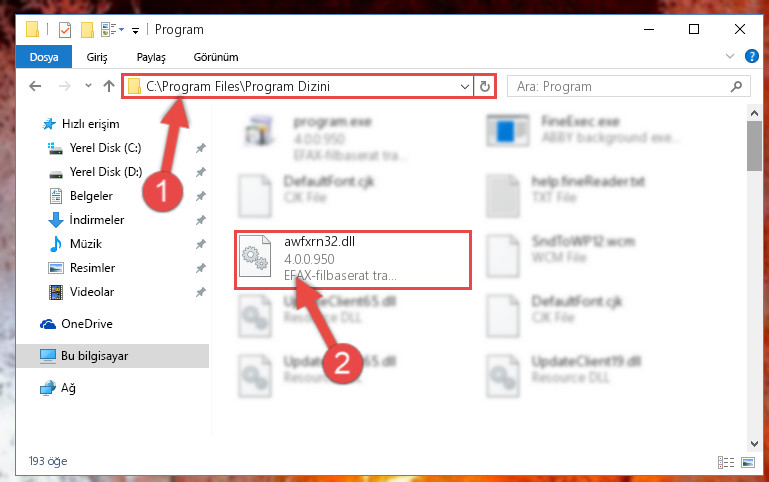The image size is (769, 482).
Task: Open recent locations dropdown arrow
Action: click(88, 86)
